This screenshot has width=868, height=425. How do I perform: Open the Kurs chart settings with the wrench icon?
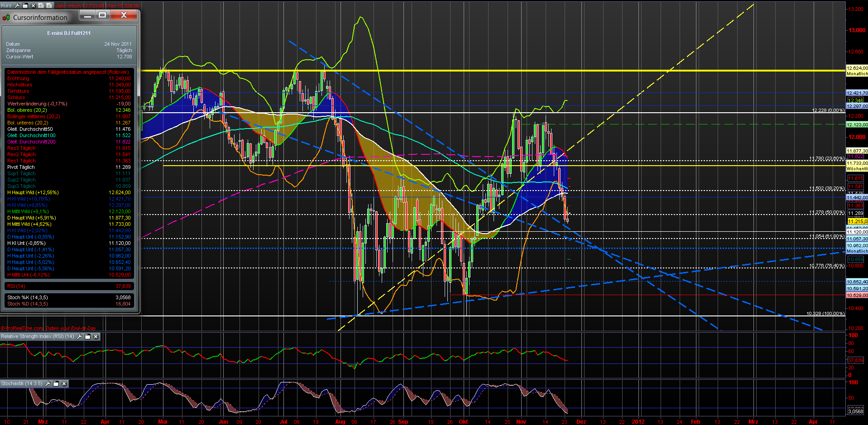pos(17,5)
